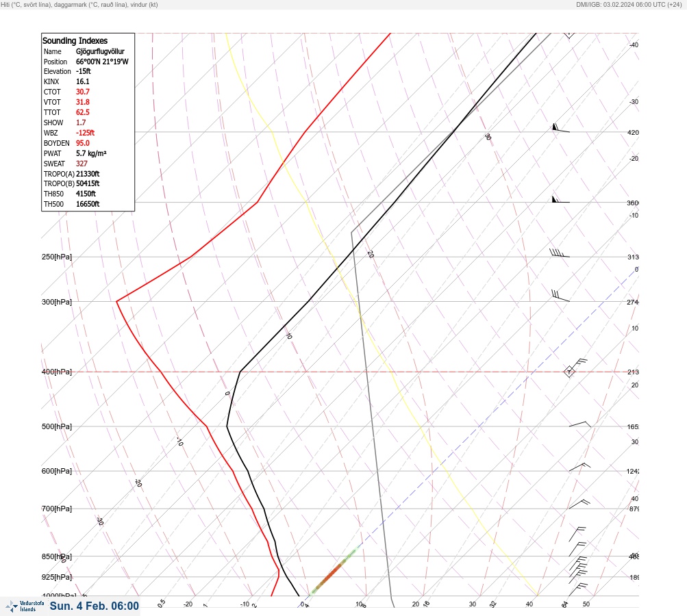Click the station name Gjögurflugvöllur
This screenshot has height=616, width=687.
100,51
